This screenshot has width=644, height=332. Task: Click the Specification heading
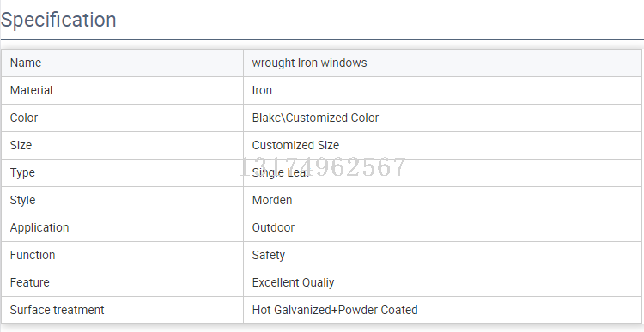click(x=58, y=20)
